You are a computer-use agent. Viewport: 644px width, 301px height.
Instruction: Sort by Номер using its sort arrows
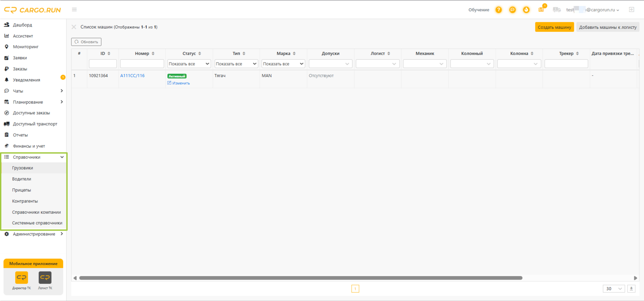(153, 54)
